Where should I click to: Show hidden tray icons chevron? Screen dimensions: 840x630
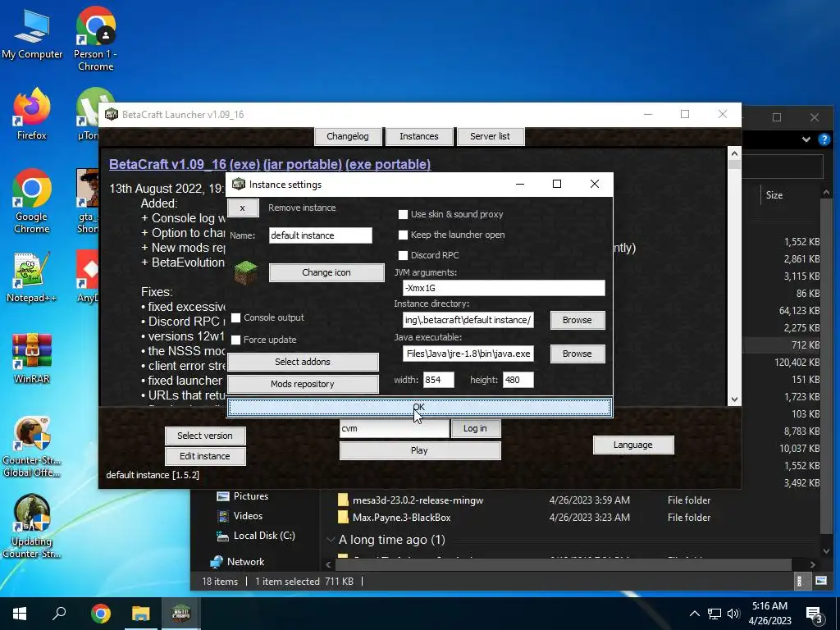(x=694, y=614)
